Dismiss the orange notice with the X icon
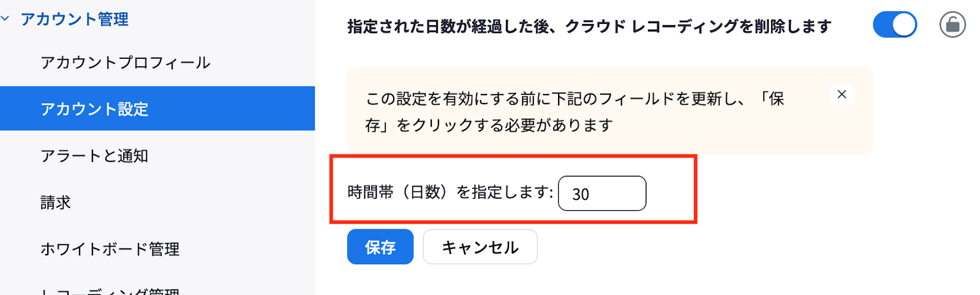 pyautogui.click(x=842, y=94)
